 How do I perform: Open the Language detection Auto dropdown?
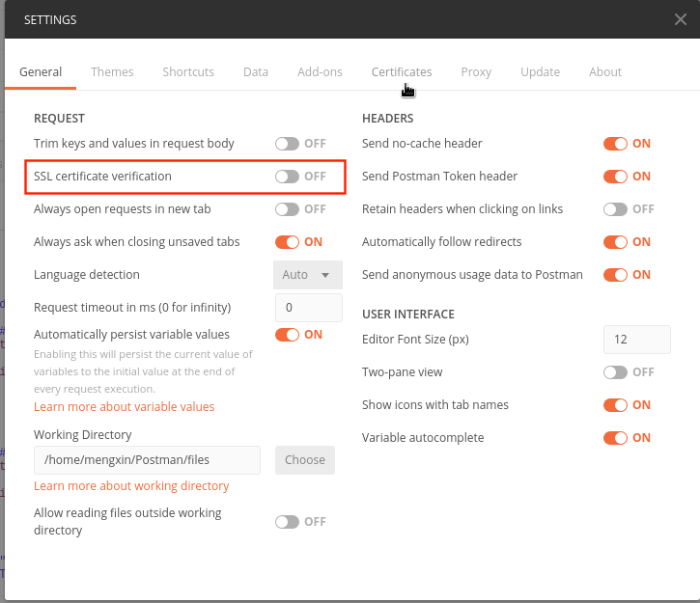tap(308, 275)
